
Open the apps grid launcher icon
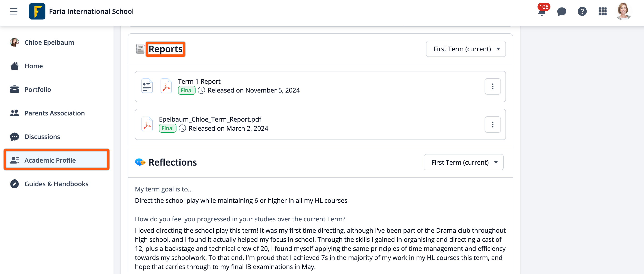602,12
